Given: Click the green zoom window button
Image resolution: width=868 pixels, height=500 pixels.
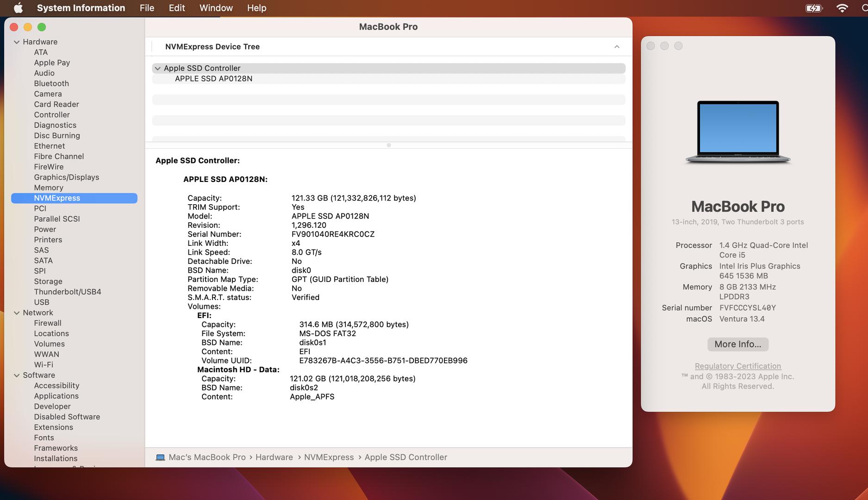Looking at the screenshot, I should point(42,27).
